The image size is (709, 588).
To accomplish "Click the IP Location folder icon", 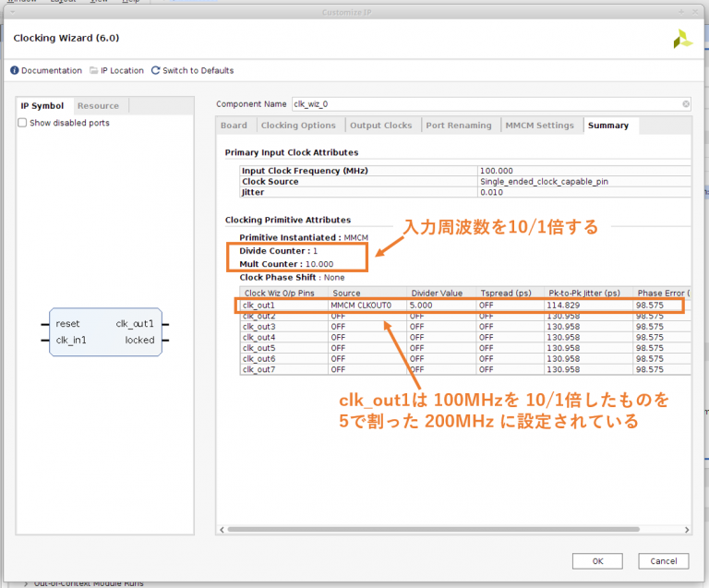I will click(92, 70).
